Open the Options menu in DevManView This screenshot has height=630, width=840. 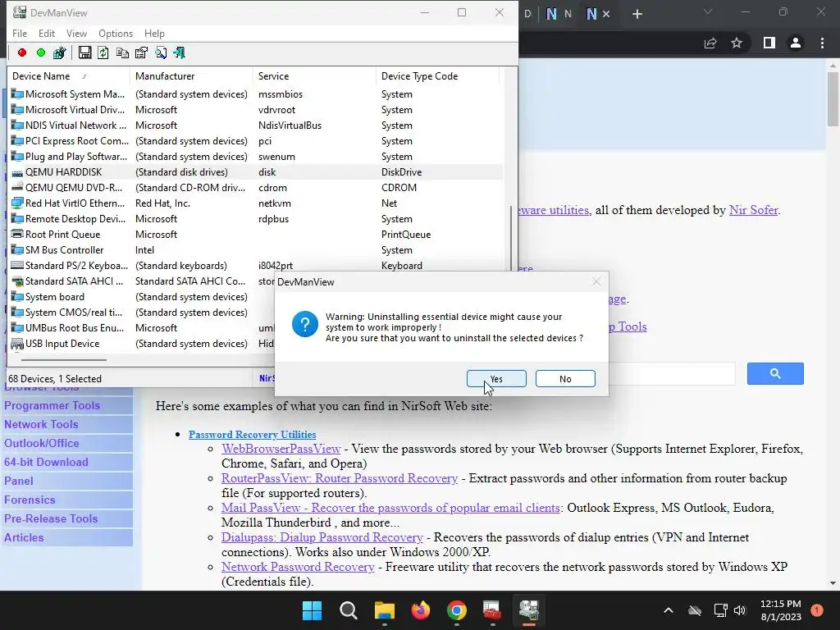click(115, 33)
